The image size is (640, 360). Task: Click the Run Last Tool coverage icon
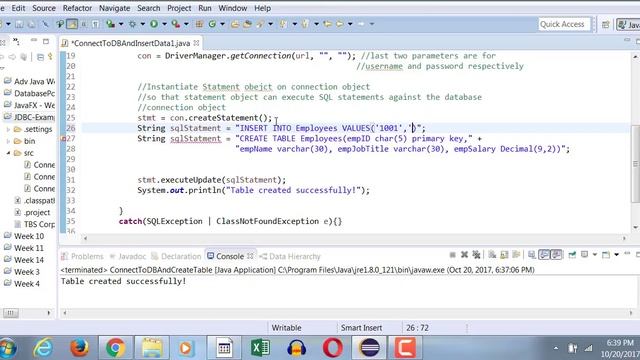110,24
